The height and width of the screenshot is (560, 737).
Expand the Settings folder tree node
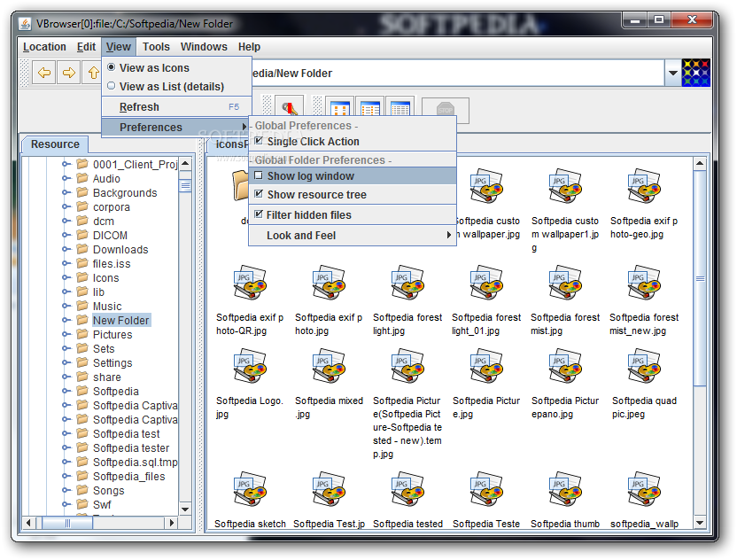tap(66, 362)
